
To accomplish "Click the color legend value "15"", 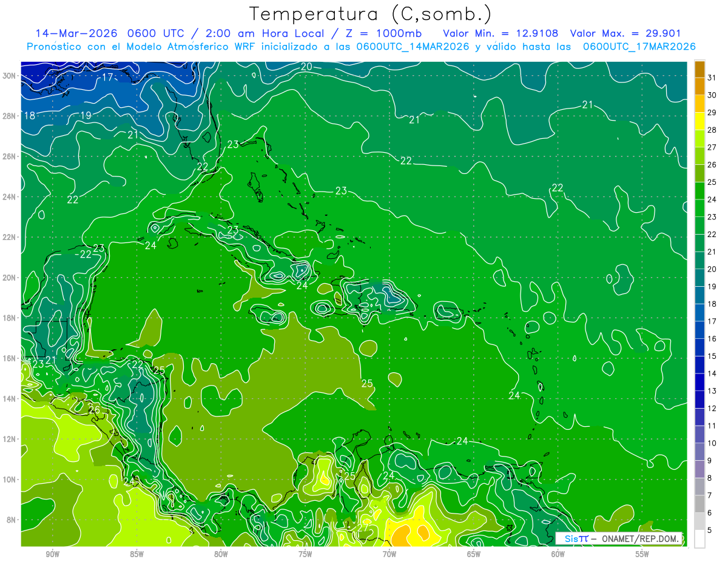I will [712, 356].
